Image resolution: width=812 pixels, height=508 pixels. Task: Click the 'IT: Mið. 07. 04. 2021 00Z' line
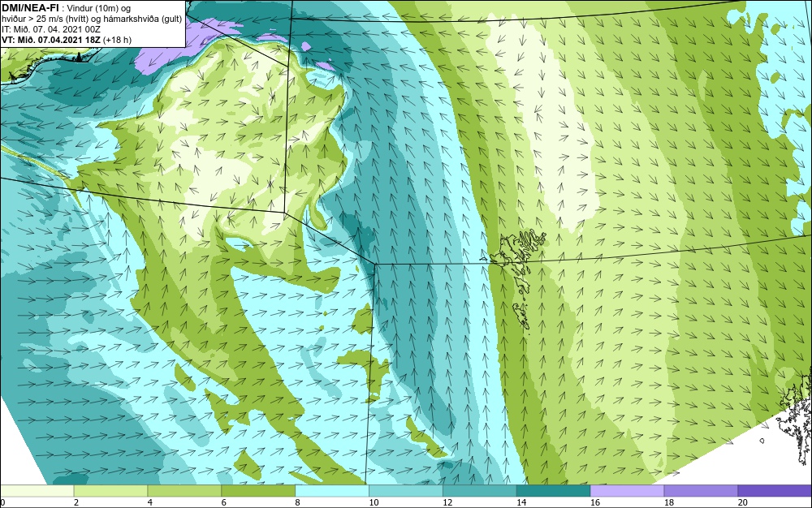pyautogui.click(x=50, y=29)
